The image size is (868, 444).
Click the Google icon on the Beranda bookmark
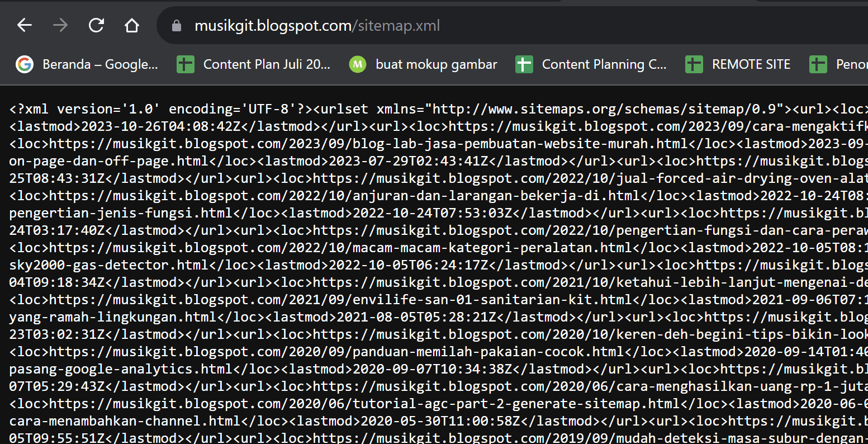(x=25, y=64)
